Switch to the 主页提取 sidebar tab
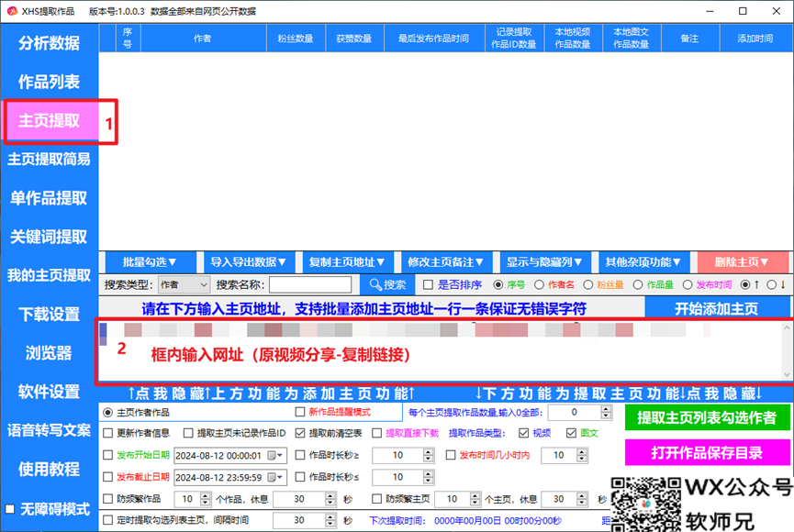The width and height of the screenshot is (794, 532). [x=50, y=121]
